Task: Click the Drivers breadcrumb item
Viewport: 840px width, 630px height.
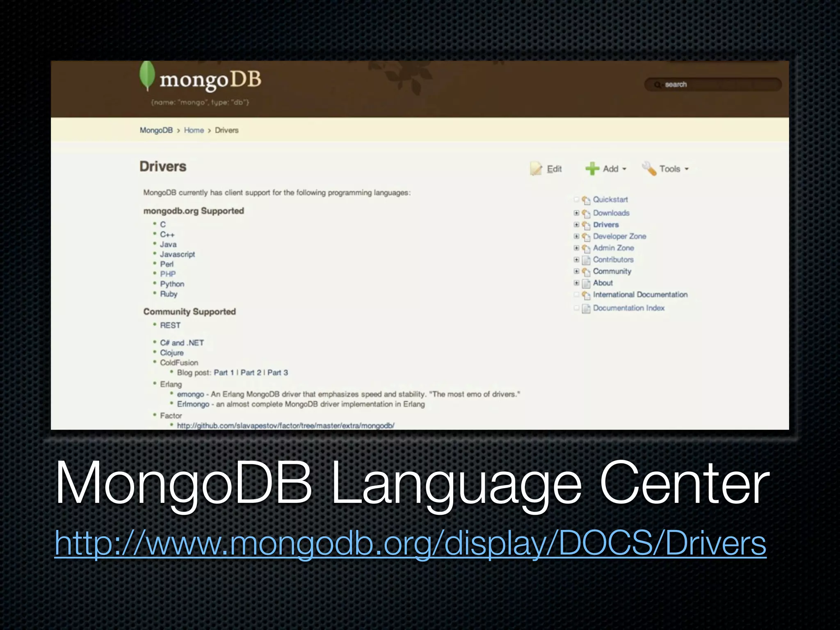Action: click(x=226, y=130)
